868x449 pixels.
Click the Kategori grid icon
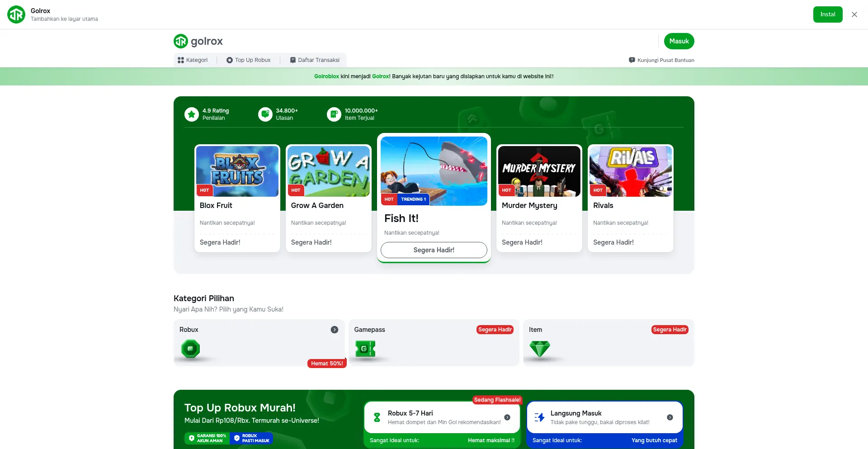click(x=181, y=60)
